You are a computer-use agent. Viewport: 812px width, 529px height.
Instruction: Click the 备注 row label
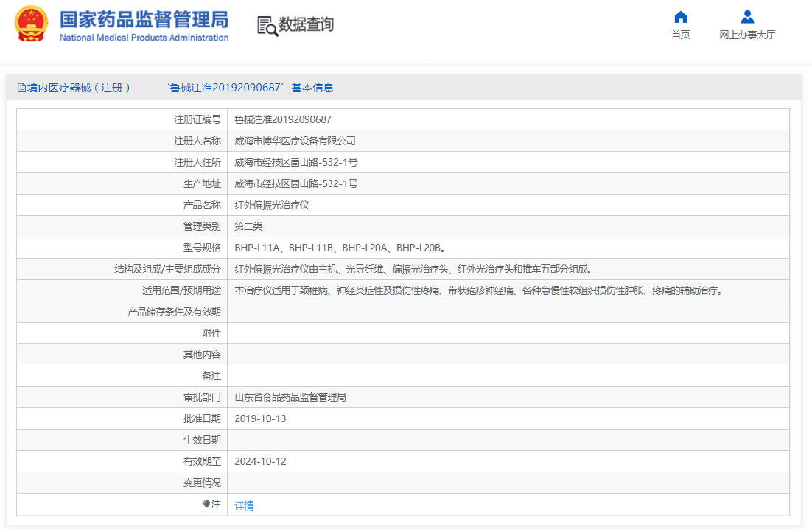pyautogui.click(x=211, y=376)
